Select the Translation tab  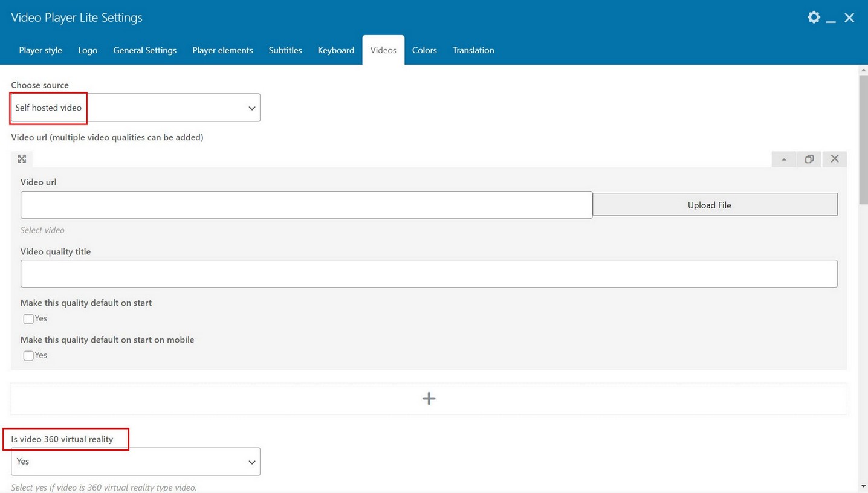[473, 50]
